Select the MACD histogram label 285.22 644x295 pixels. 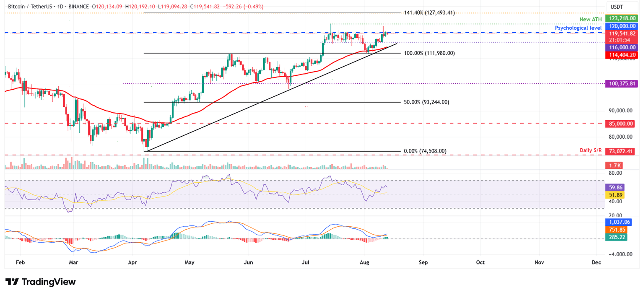click(615, 237)
